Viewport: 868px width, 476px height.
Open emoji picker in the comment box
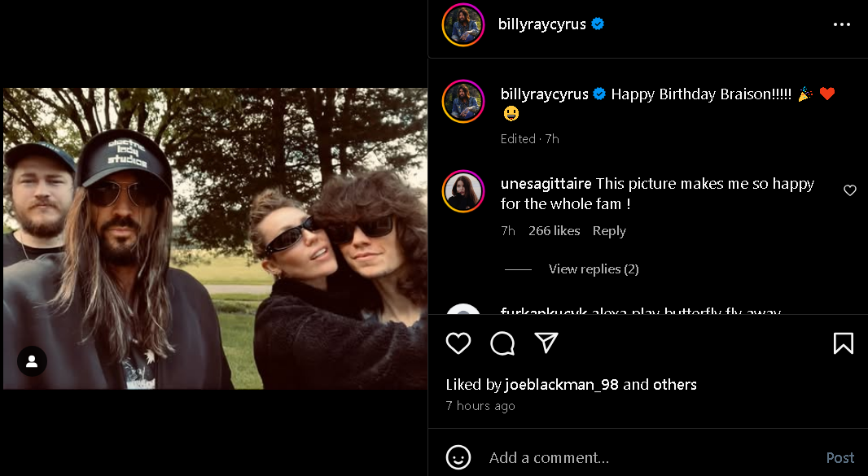pos(458,457)
